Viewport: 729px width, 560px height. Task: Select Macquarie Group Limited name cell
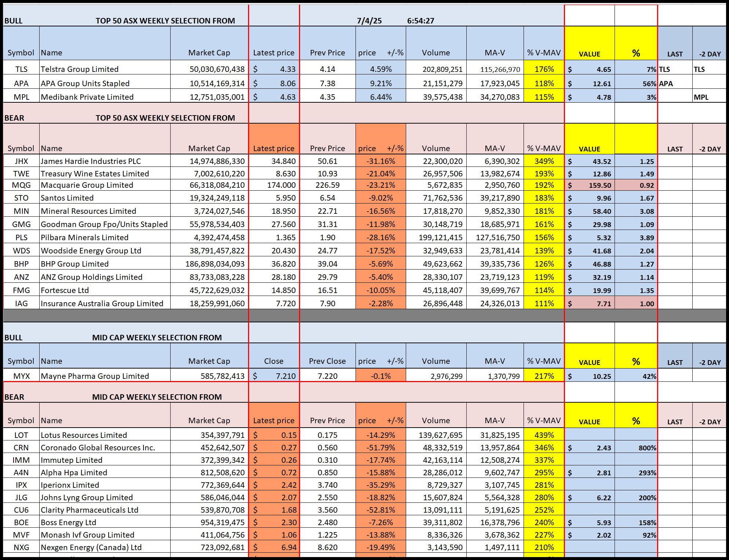pos(105,185)
